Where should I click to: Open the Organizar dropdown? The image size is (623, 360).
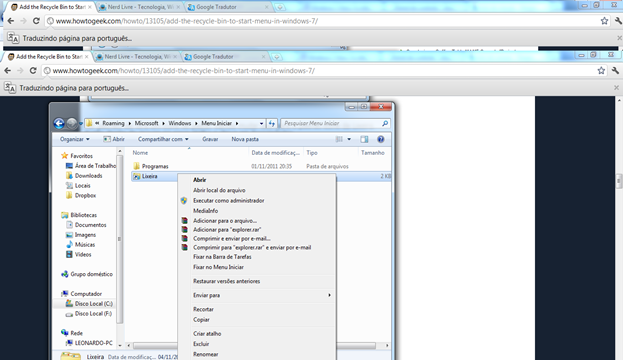point(75,139)
